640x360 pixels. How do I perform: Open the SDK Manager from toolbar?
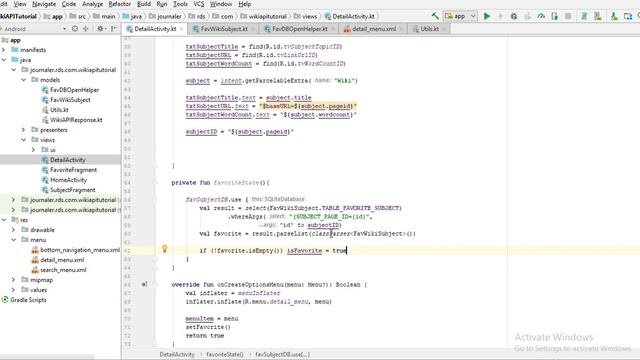click(x=614, y=16)
